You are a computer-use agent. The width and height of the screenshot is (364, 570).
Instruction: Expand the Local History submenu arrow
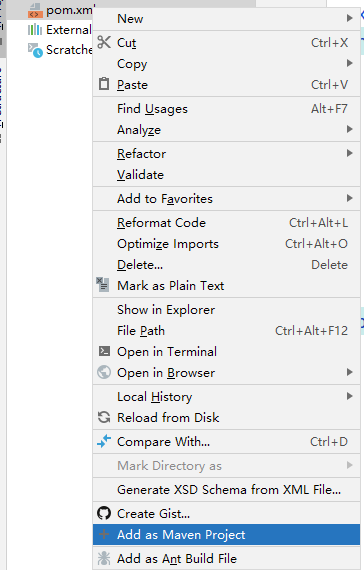click(x=349, y=396)
